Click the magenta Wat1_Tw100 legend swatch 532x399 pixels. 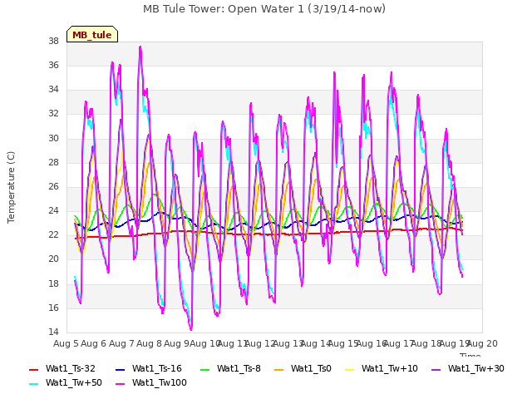tap(121, 384)
